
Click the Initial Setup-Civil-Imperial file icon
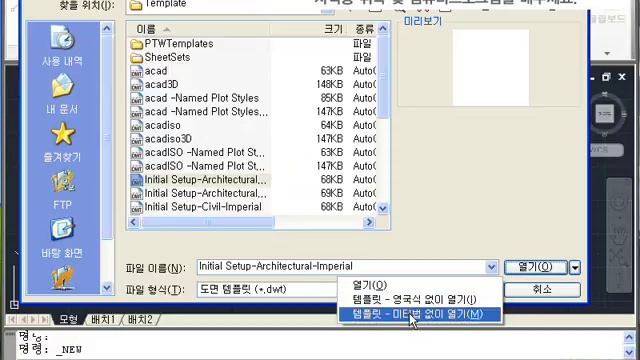coord(136,207)
